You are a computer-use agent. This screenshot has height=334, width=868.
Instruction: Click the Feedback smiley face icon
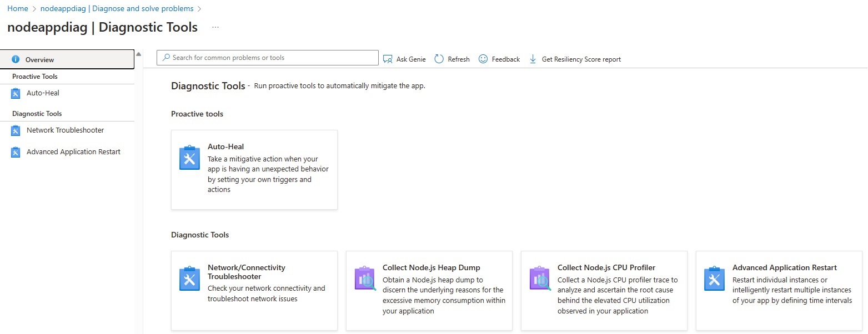click(x=483, y=59)
